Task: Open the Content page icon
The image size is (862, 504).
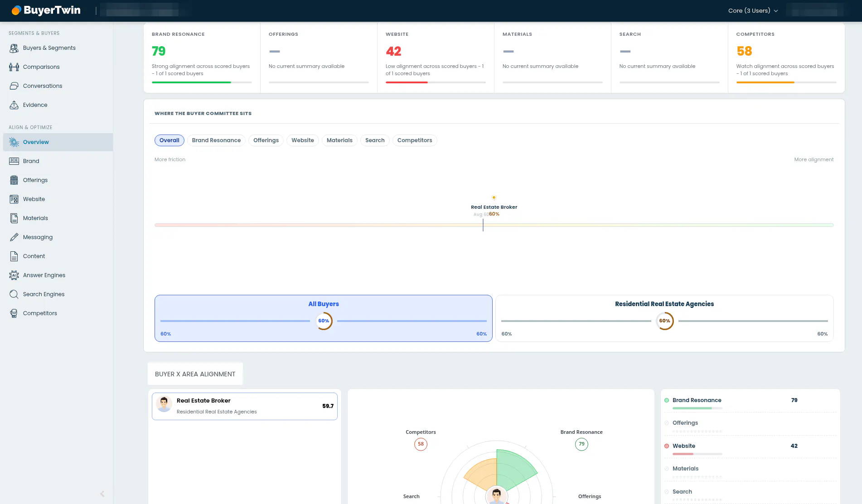Action: tap(14, 256)
